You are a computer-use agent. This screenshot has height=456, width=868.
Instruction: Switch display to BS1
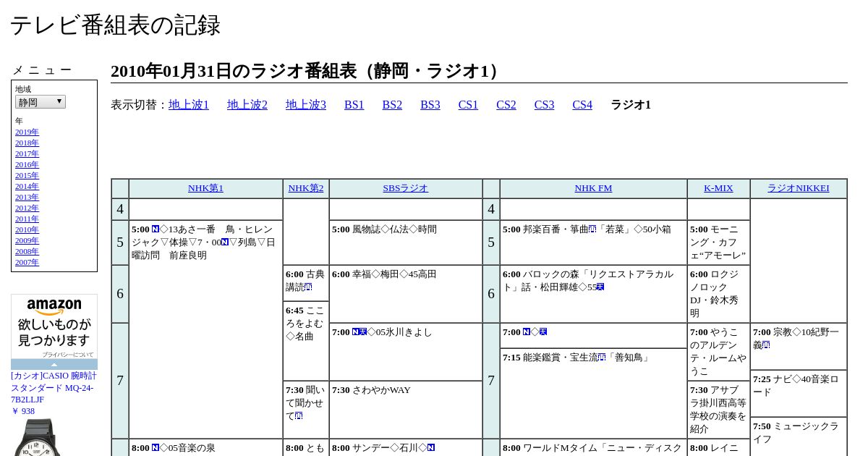click(354, 105)
